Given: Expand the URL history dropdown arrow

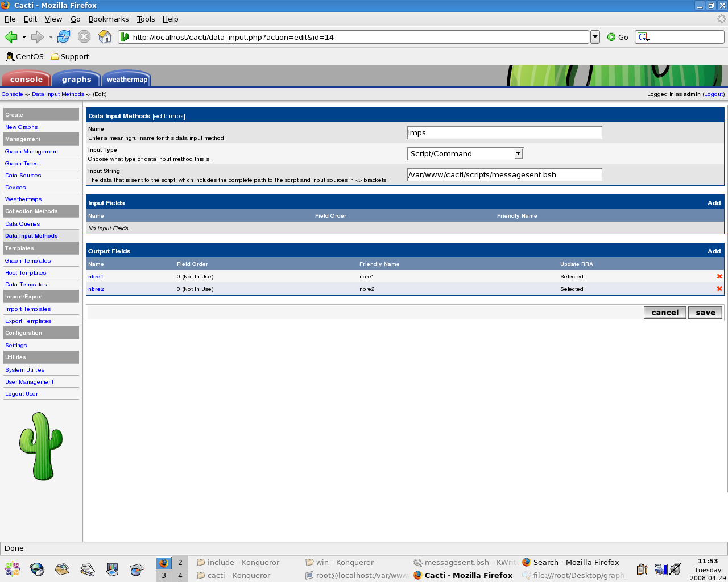Looking at the screenshot, I should click(x=595, y=37).
